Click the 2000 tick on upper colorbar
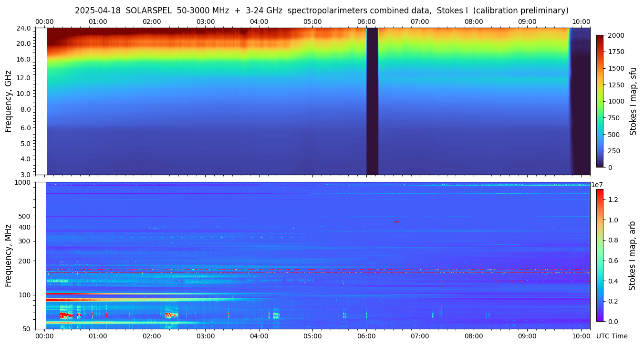 (615, 35)
